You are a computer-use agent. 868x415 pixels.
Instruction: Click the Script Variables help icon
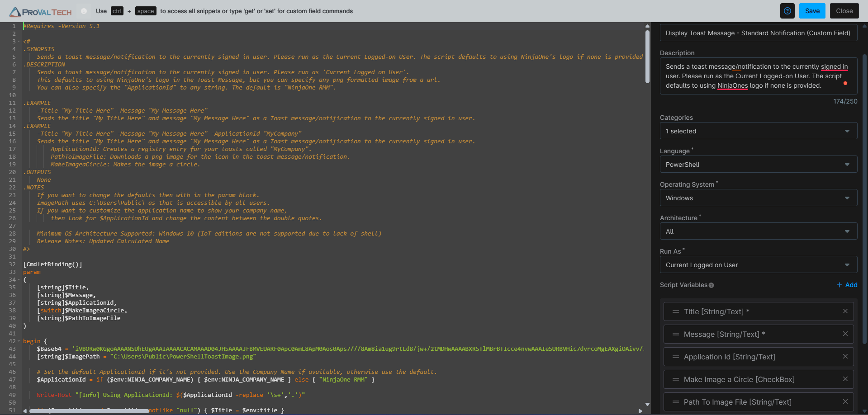click(711, 285)
